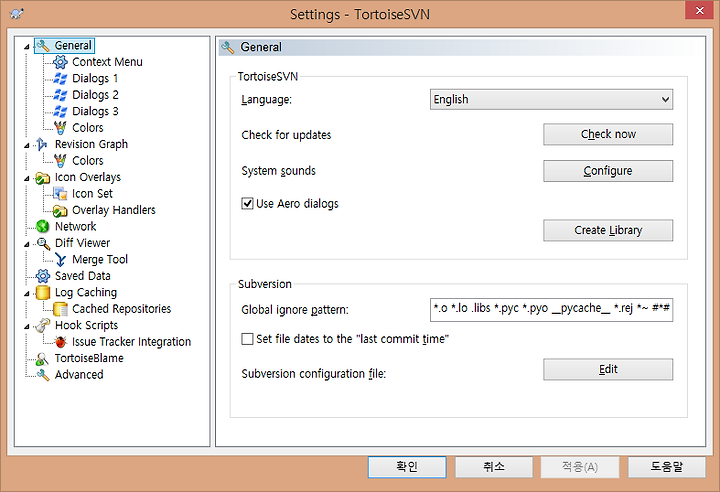This screenshot has width=720, height=492.
Task: Click the Merge Tool arrow icon
Action: 60,260
